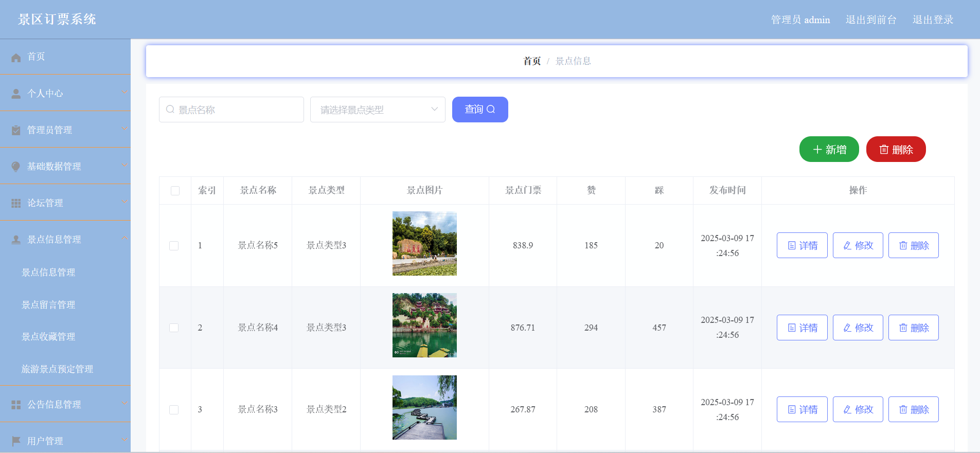Expand 个人中心 menu with its chevron
Viewport: 980px width, 453px height.
[x=124, y=92]
